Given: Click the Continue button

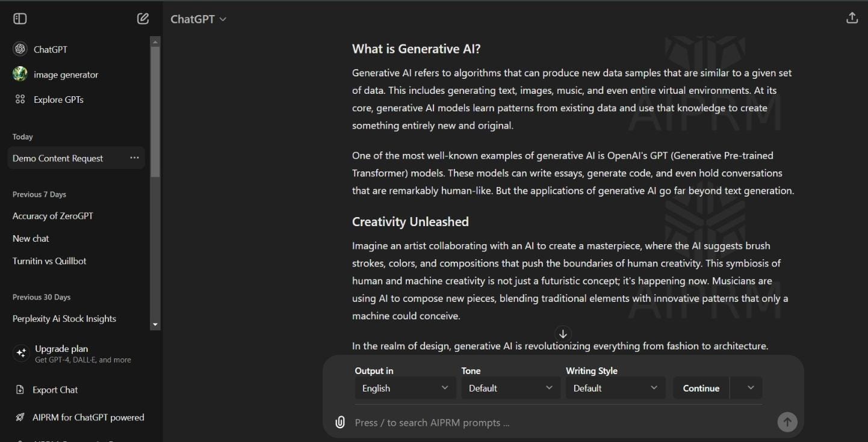Looking at the screenshot, I should click(701, 388).
